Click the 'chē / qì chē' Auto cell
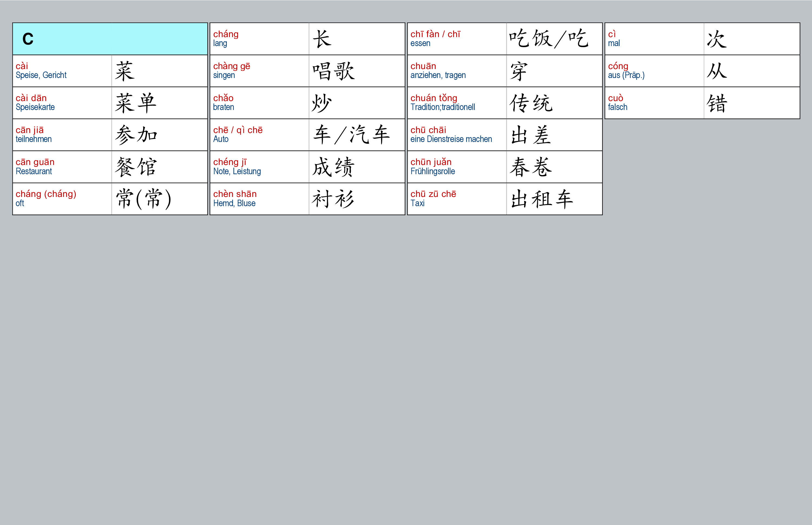The image size is (812, 525). [x=260, y=135]
